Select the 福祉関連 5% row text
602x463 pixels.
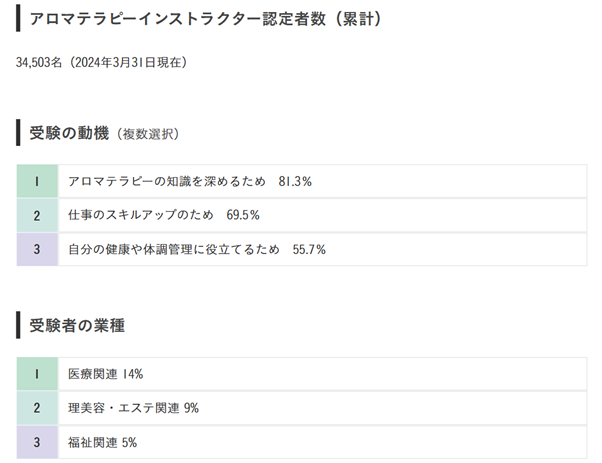pos(103,441)
